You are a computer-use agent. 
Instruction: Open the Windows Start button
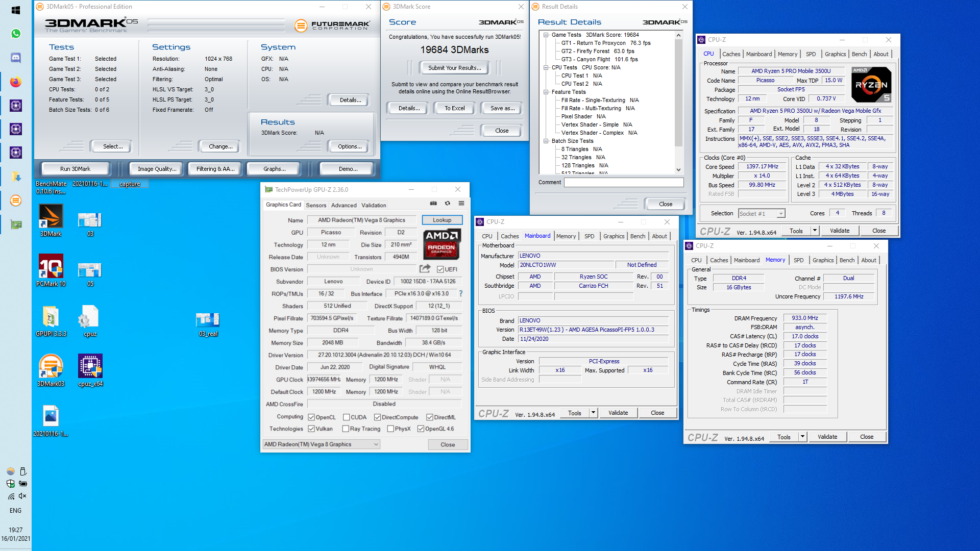click(x=16, y=10)
